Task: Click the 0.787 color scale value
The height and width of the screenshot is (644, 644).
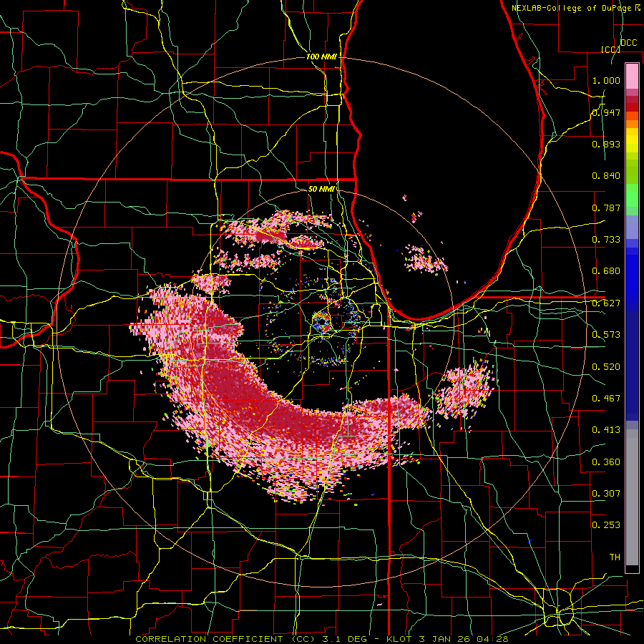Action: pos(606,208)
